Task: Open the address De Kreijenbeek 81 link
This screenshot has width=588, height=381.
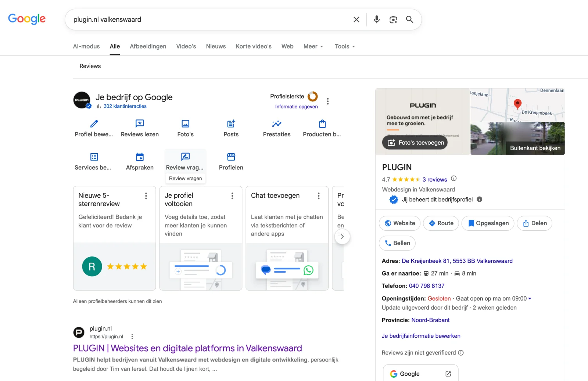Action: click(x=457, y=261)
